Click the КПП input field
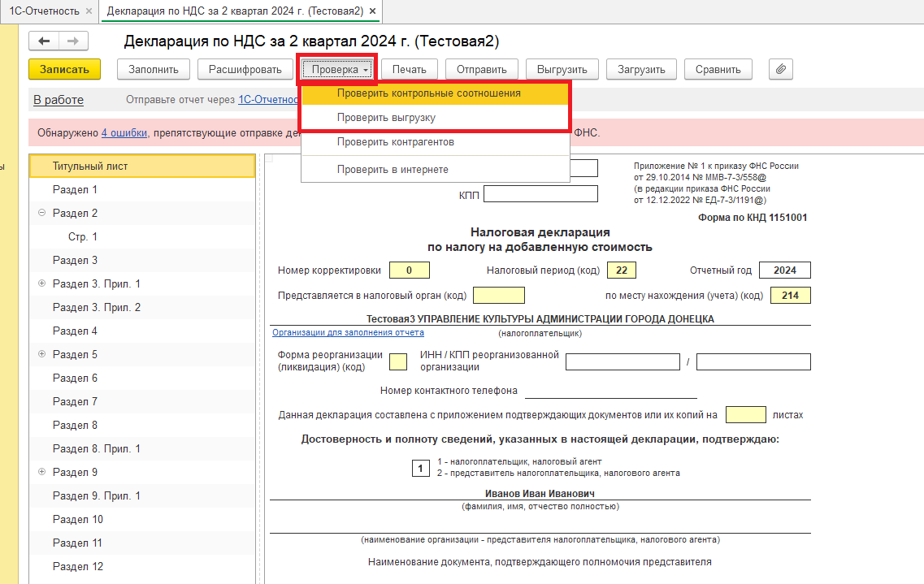Image resolution: width=924 pixels, height=584 pixels. click(540, 194)
